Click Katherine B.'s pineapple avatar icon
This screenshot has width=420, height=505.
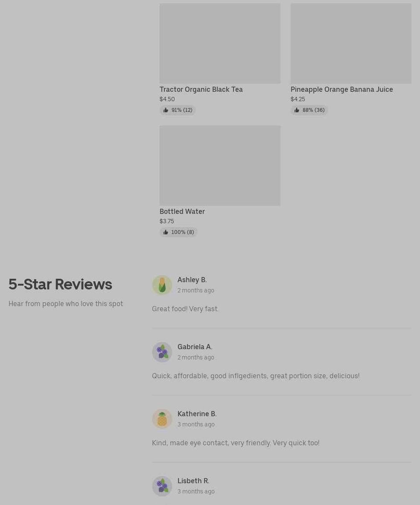[162, 419]
